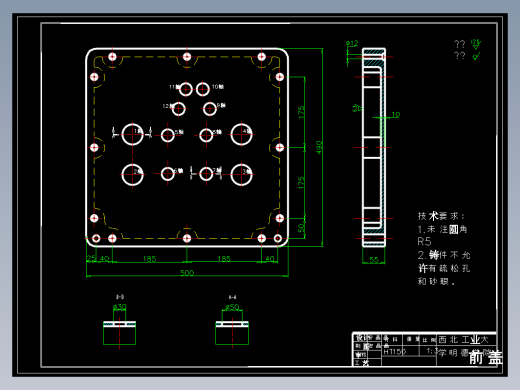Viewport: 520px width, 390px height.
Task: Pick the large circle for shaft hole 2轴
Action: coord(132,174)
